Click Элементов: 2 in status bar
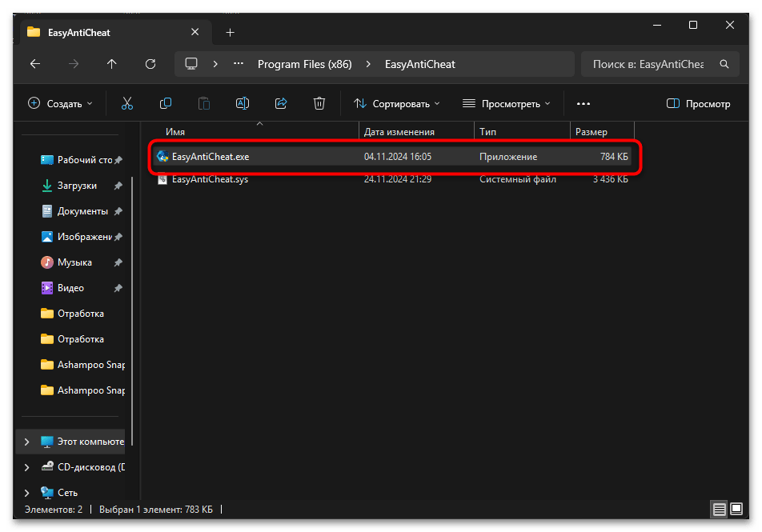Screen dimensions: 762x532 pyautogui.click(x=54, y=509)
